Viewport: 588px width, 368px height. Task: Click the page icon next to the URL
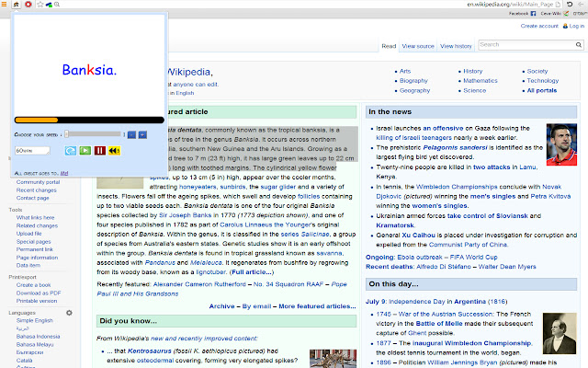pos(558,4)
